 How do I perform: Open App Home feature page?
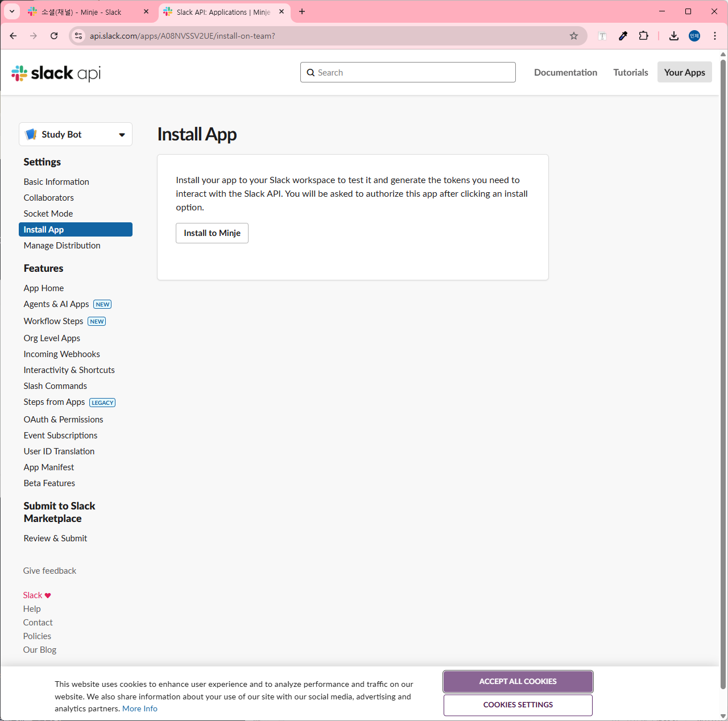point(44,288)
